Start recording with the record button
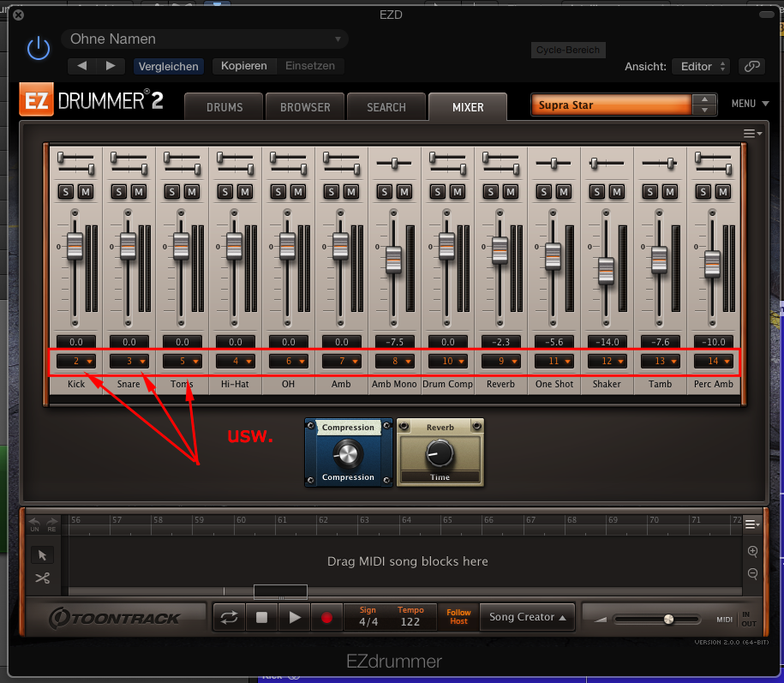This screenshot has width=784, height=683. 326,618
